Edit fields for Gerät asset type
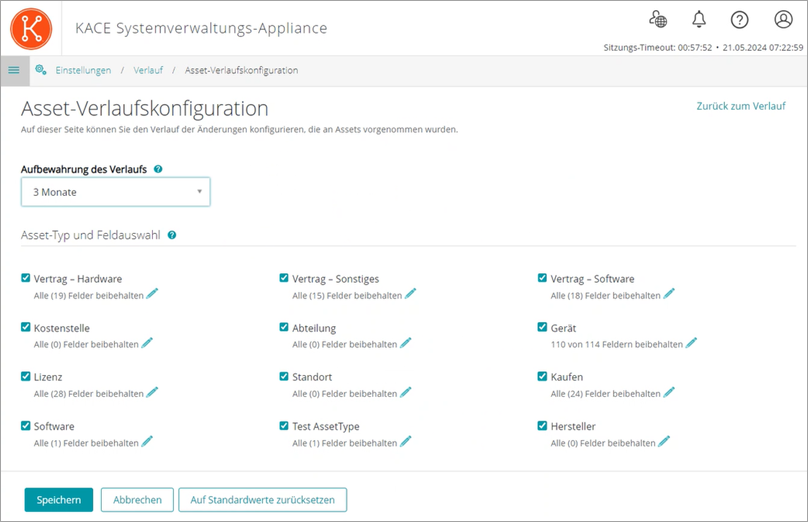Screen dimensions: 808x522 [x=691, y=343]
